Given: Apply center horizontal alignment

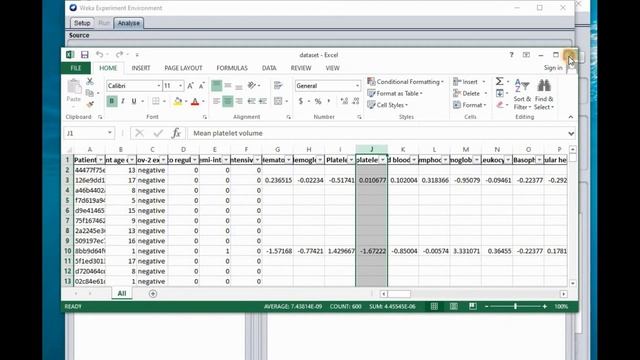Looking at the screenshot, I should pos(228,101).
